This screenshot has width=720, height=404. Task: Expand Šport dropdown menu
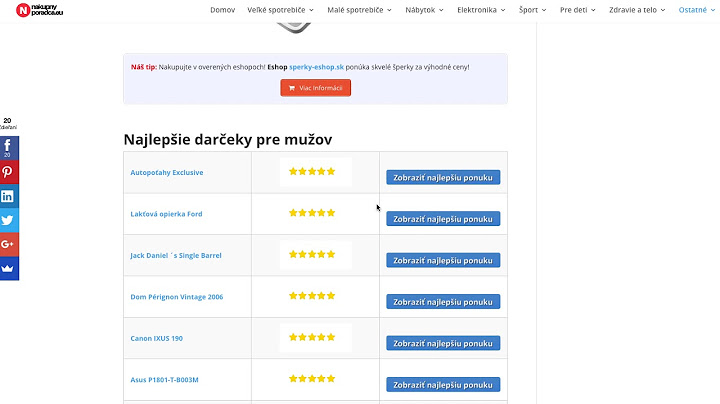[x=532, y=10]
